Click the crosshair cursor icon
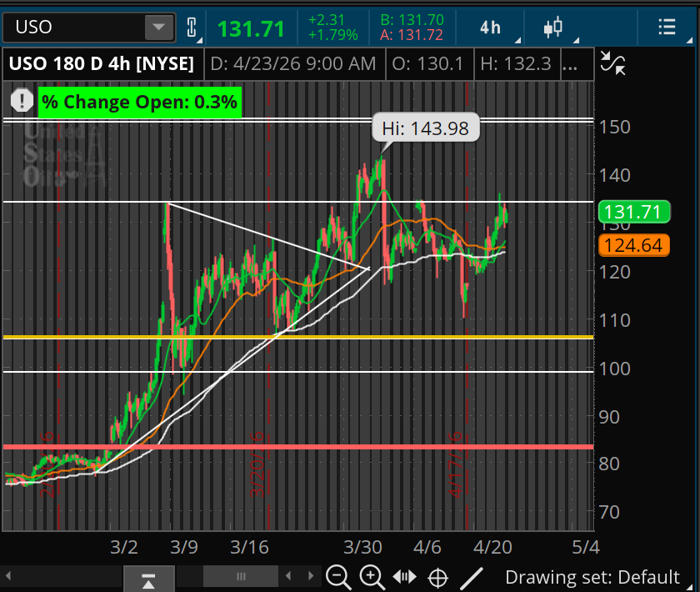 pos(437,578)
